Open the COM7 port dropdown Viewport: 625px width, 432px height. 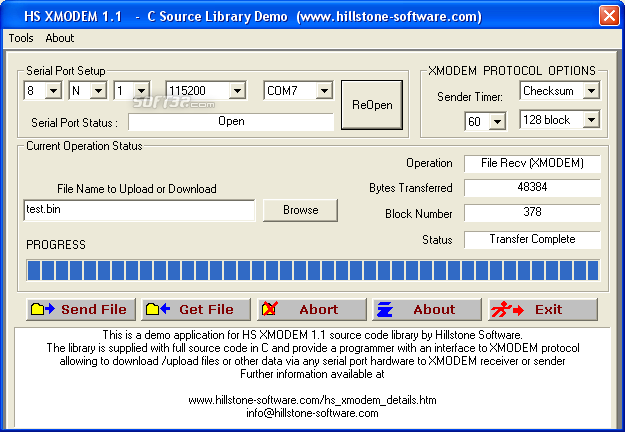pyautogui.click(x=324, y=91)
